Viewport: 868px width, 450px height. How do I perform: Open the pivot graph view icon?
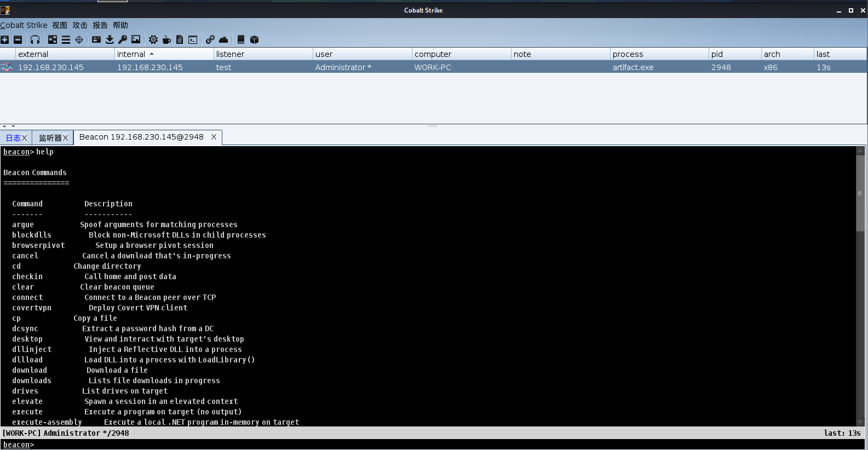click(53, 39)
